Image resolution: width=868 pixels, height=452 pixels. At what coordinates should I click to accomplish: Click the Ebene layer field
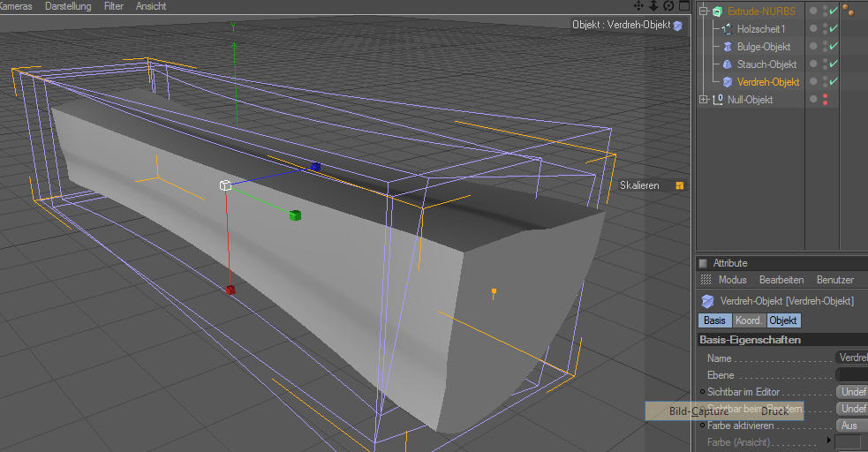coord(852,374)
